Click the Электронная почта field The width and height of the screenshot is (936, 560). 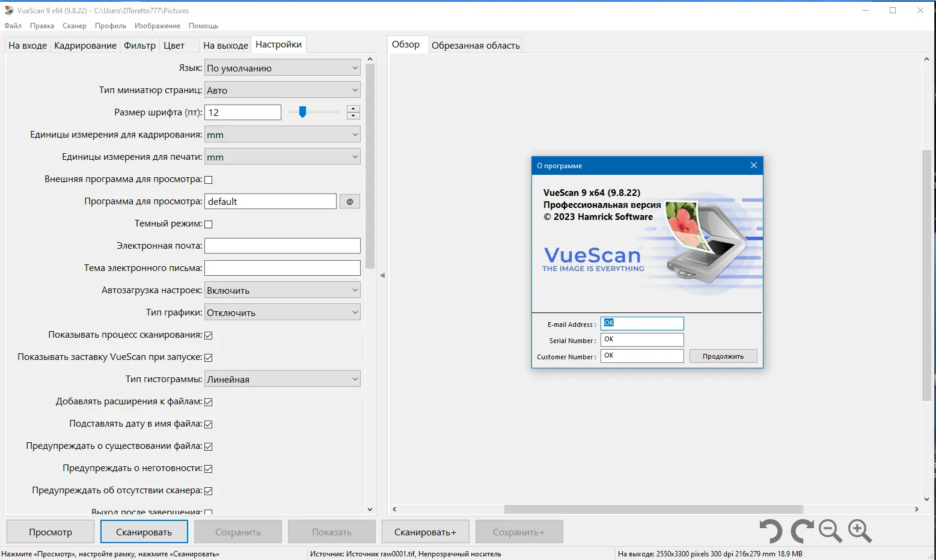(x=283, y=246)
